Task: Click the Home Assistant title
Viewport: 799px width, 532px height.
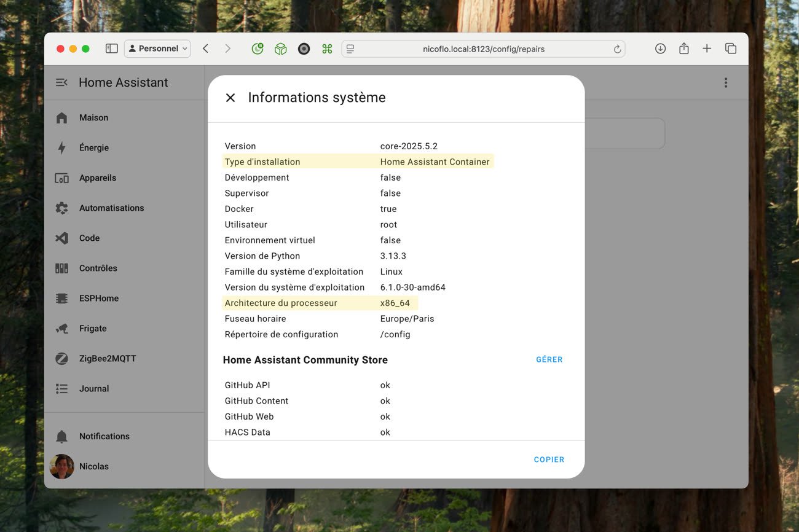Action: [x=124, y=82]
